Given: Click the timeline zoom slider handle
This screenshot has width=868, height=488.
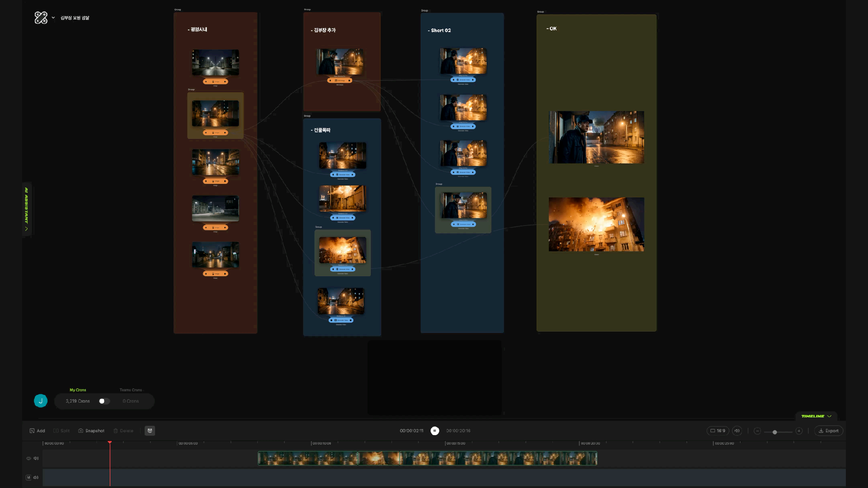Looking at the screenshot, I should [x=775, y=432].
